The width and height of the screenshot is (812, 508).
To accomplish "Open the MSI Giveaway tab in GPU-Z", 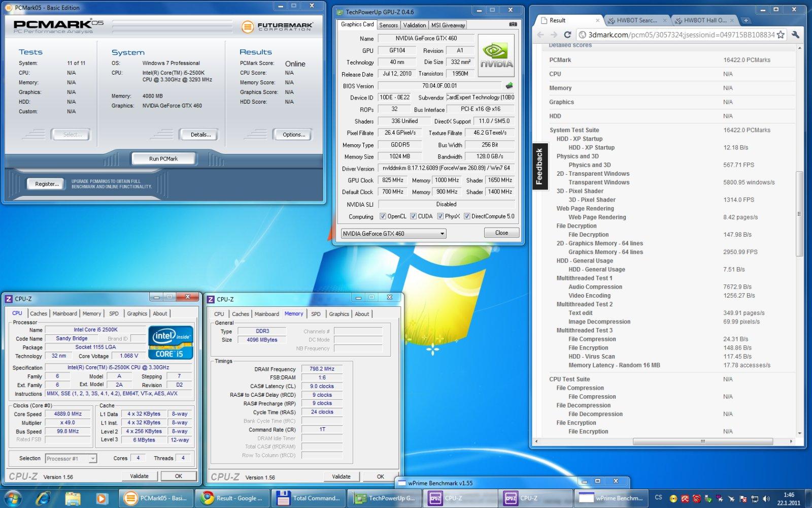I will pos(448,25).
